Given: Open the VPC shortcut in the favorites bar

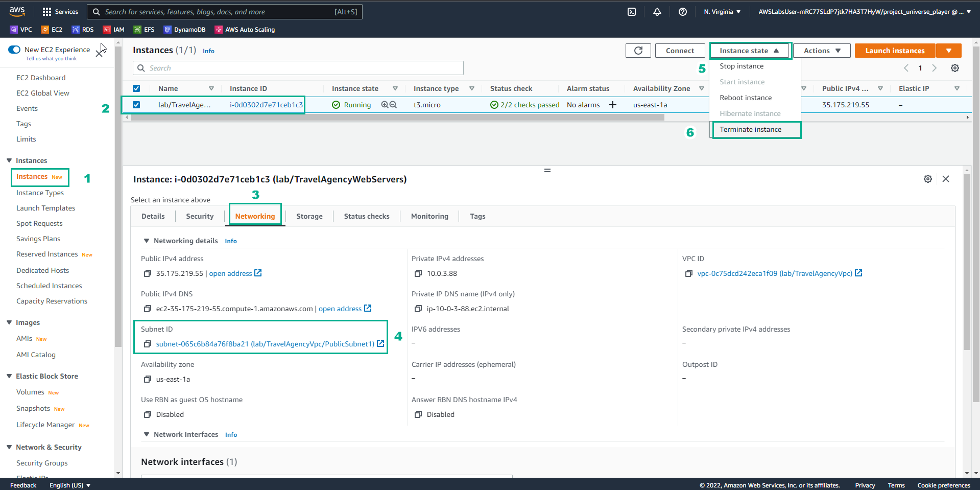Looking at the screenshot, I should click(x=21, y=30).
